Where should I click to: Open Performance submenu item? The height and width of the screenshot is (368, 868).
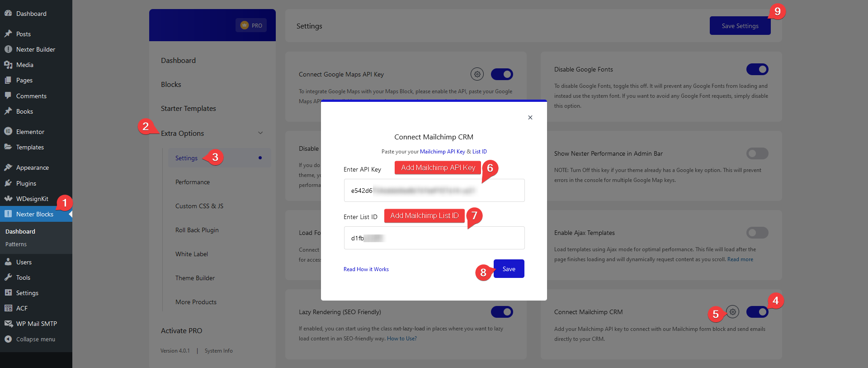[193, 182]
